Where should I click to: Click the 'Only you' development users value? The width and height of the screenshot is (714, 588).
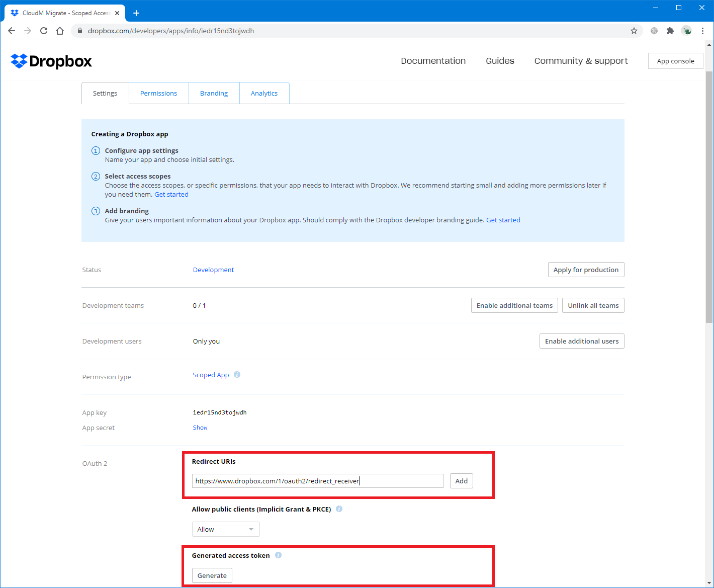point(206,341)
